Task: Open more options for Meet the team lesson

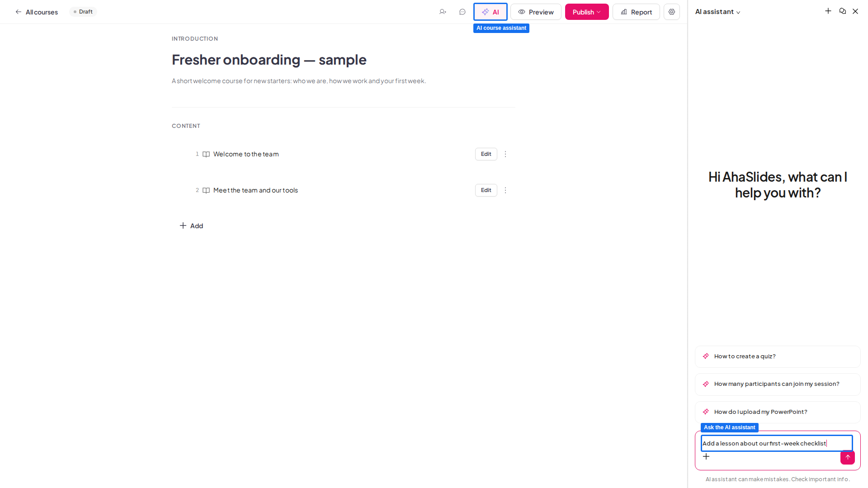Action: 505,190
